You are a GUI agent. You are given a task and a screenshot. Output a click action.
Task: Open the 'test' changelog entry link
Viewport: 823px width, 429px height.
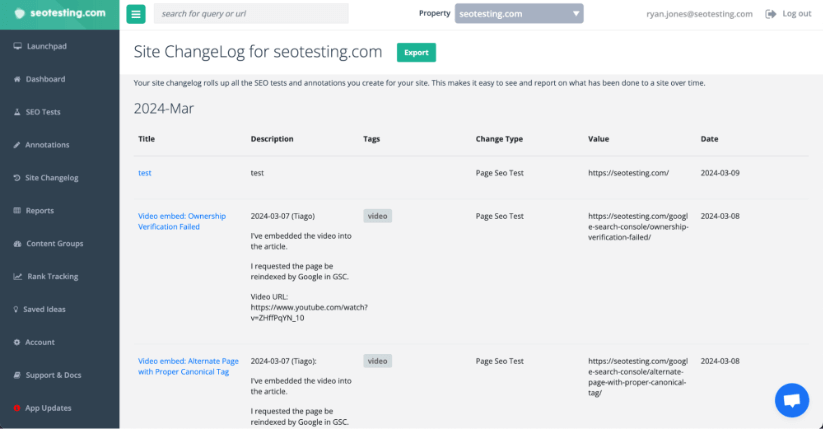coord(145,173)
